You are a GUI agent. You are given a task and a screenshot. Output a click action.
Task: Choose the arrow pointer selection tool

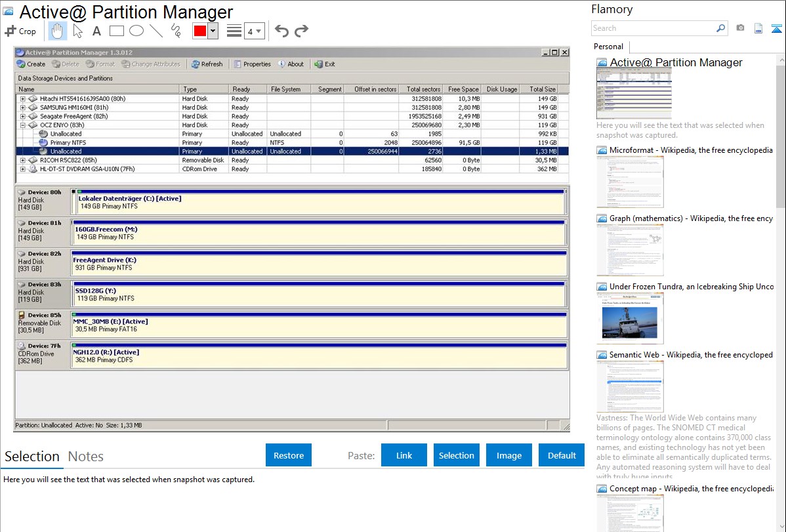coord(77,31)
